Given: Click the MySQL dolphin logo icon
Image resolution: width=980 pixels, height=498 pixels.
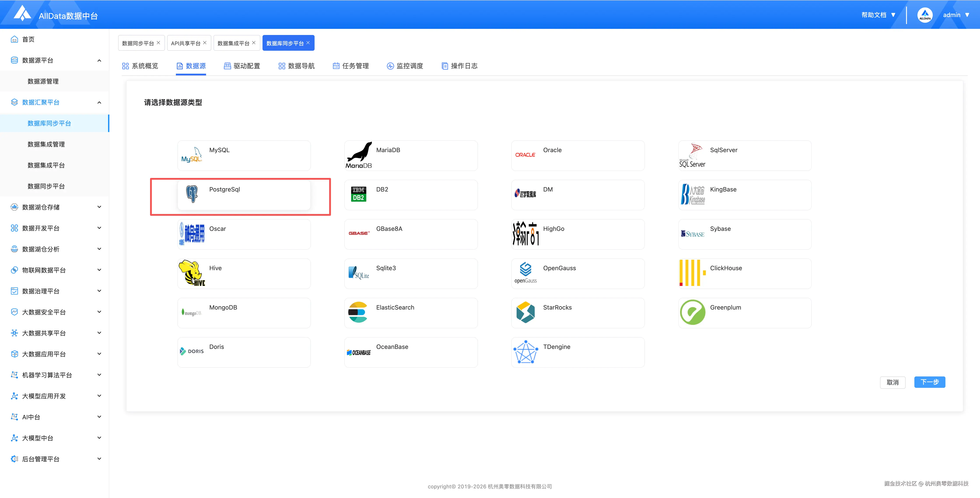Looking at the screenshot, I should click(x=191, y=155).
